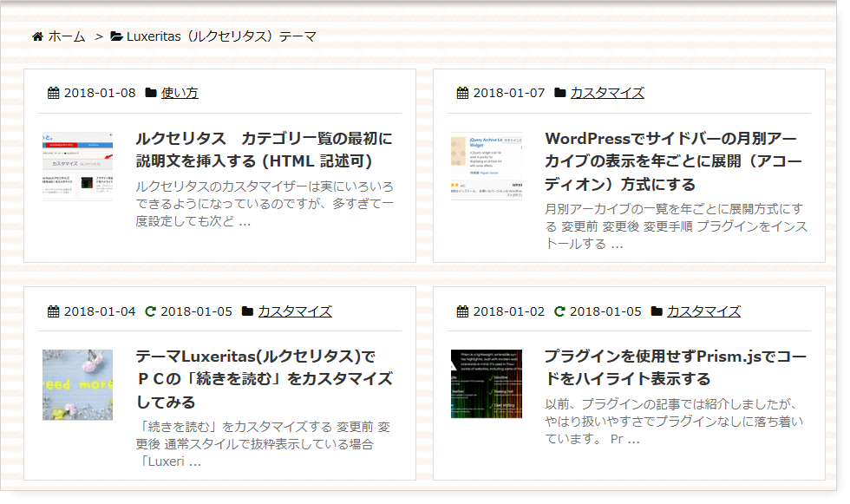The width and height of the screenshot is (850, 504).
Task: Open カスタマイズ category in the 2018-01-04 card
Action: (294, 311)
